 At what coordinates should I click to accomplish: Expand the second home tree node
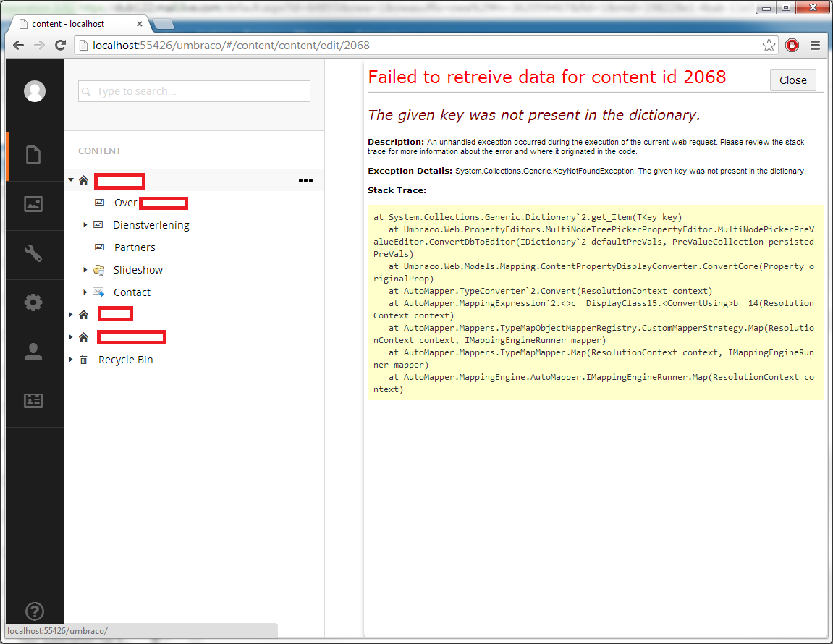click(x=71, y=315)
